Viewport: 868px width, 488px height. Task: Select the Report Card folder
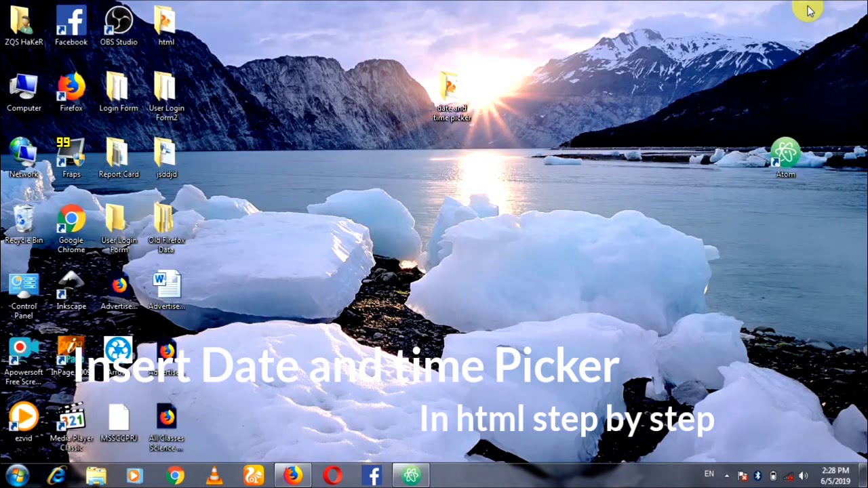(x=119, y=158)
